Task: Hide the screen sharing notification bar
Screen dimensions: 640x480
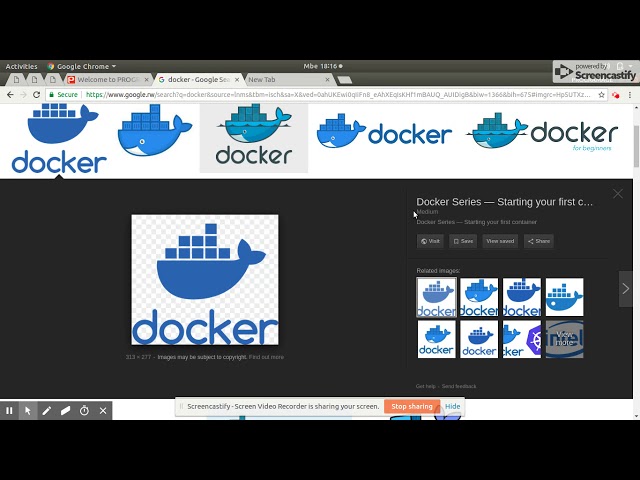Action: pyautogui.click(x=452, y=407)
